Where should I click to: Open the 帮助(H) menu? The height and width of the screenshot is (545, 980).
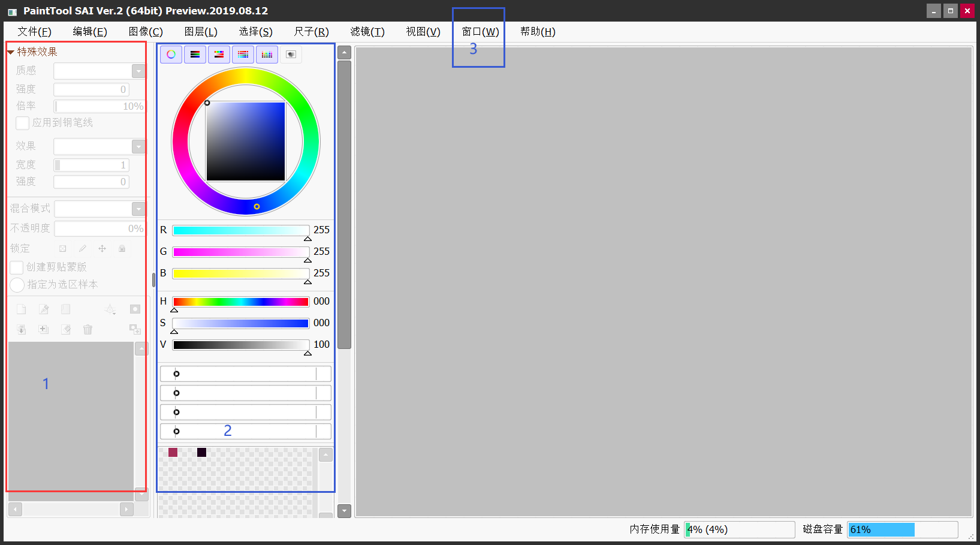click(538, 32)
